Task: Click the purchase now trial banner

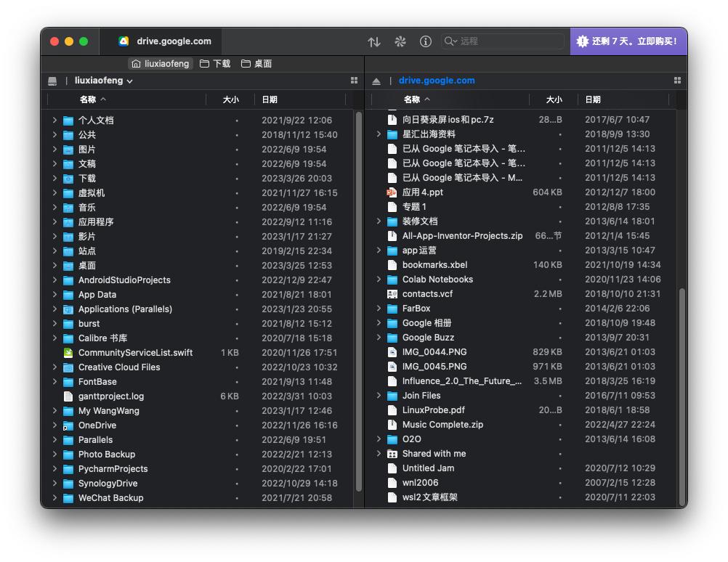Action: [628, 41]
